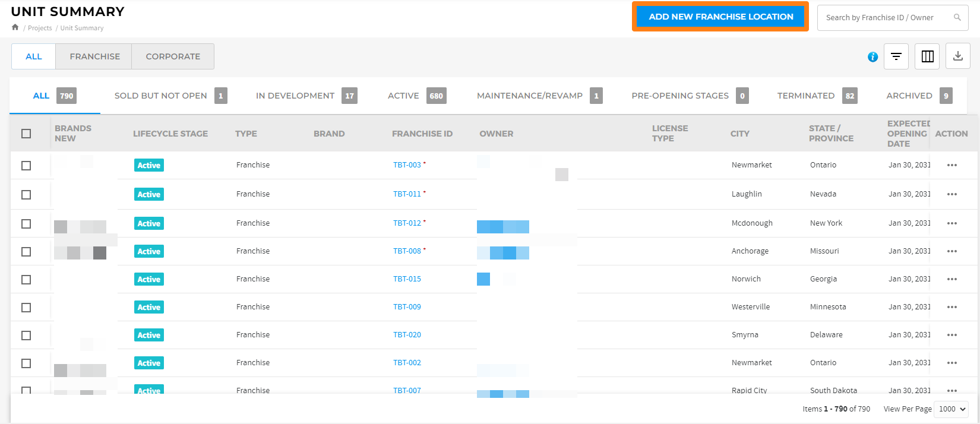
Task: Sort by the LIFECYCLE STAGE column header
Action: [170, 134]
